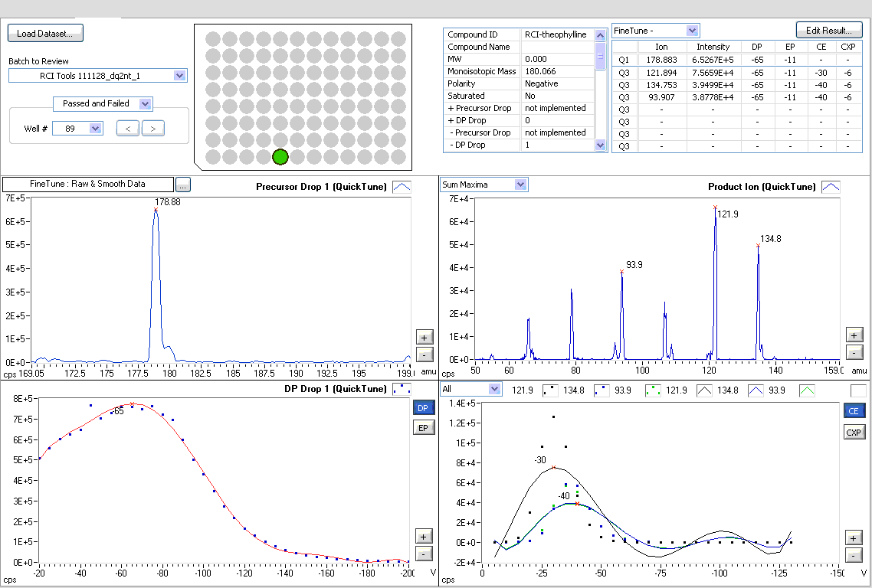The height and width of the screenshot is (588, 872).
Task: Open Precursor Drop 1 plot style icon
Action: click(402, 187)
